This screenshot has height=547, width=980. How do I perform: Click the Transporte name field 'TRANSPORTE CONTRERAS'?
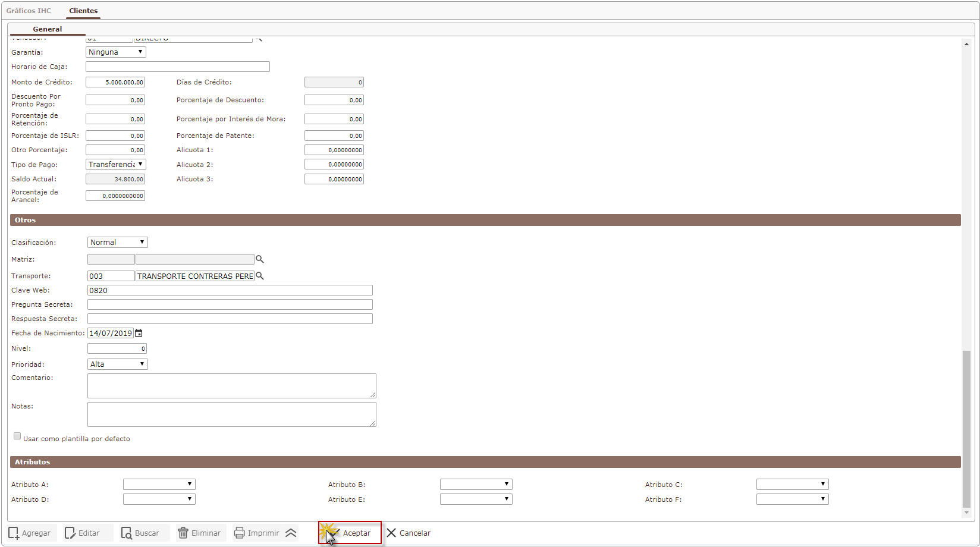[x=195, y=276]
